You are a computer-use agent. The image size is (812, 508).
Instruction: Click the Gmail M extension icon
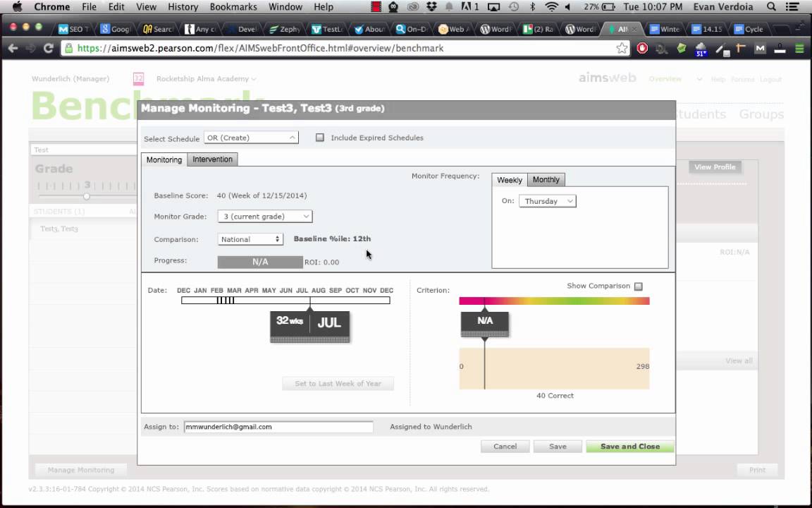coord(760,48)
